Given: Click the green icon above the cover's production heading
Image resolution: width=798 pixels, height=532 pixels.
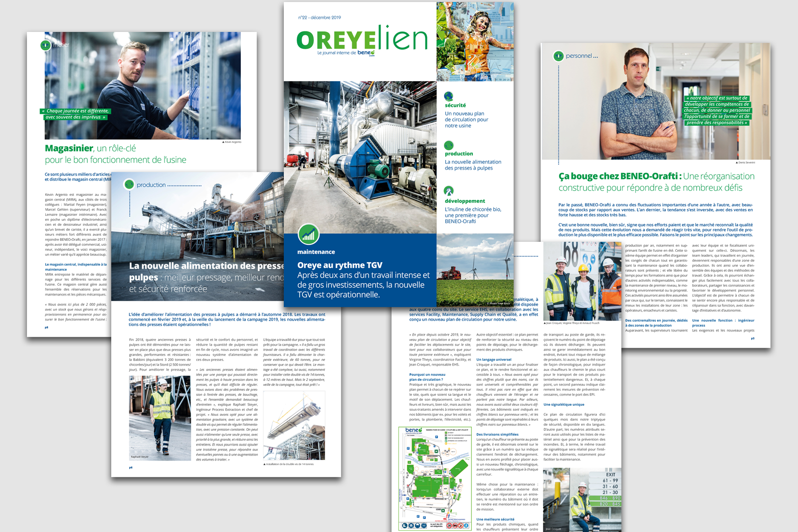Looking at the screenshot, I should coord(449,145).
